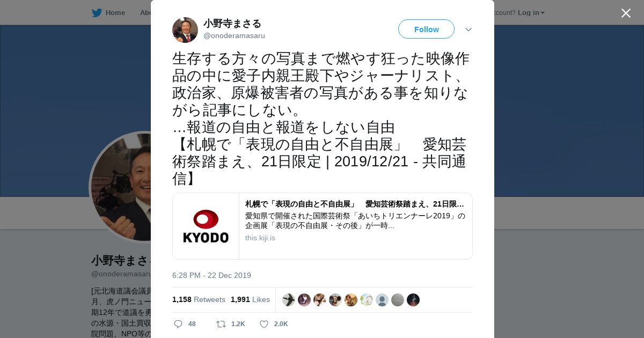Expand the Log in dropdown
The image size is (644, 338).
[x=531, y=12]
